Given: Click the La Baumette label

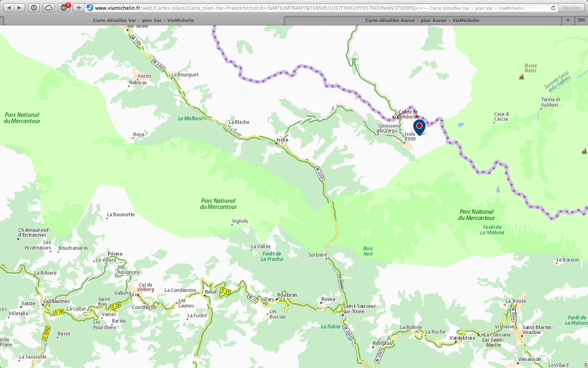Looking at the screenshot, I should (x=120, y=215).
